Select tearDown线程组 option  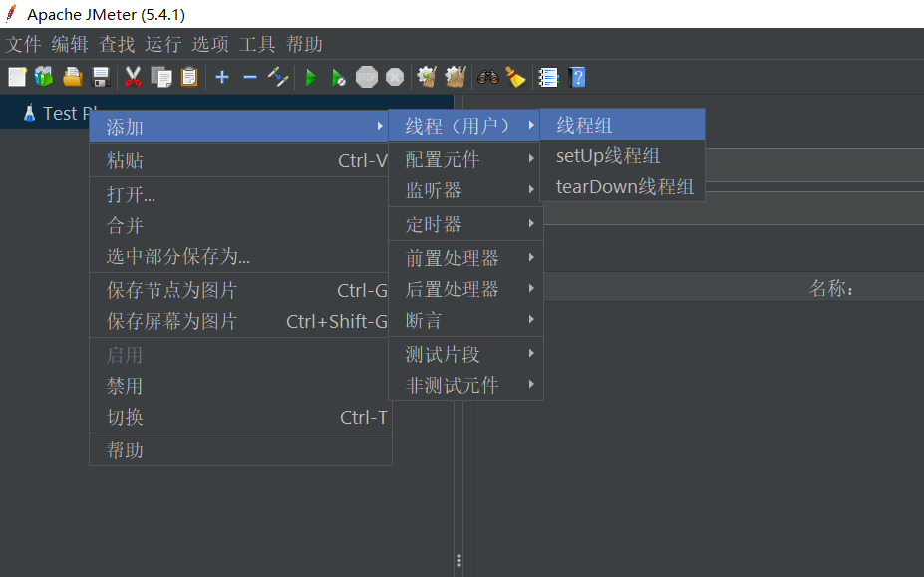(x=622, y=186)
